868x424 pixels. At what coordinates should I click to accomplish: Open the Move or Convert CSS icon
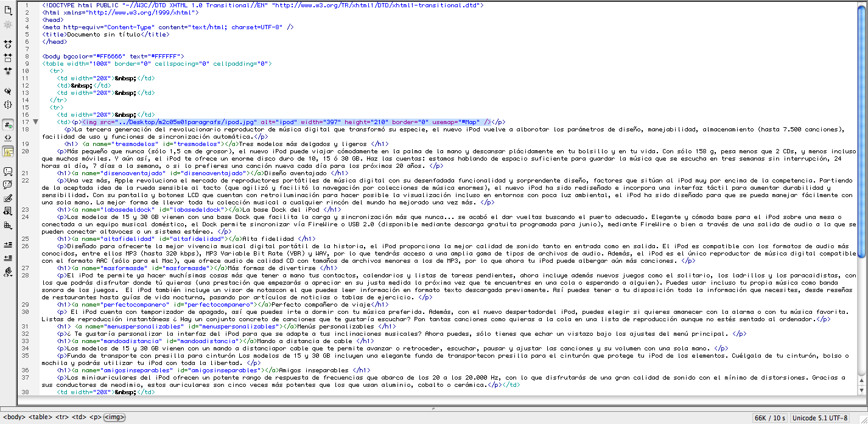click(8, 225)
